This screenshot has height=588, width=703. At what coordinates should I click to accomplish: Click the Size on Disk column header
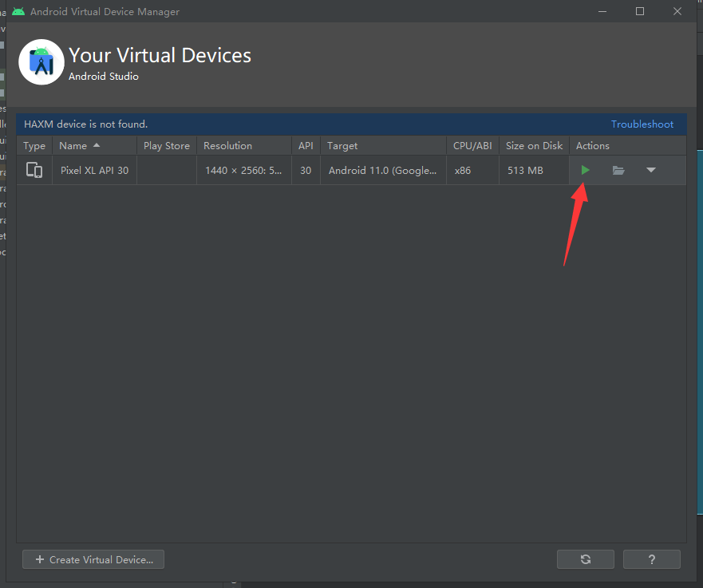point(534,146)
